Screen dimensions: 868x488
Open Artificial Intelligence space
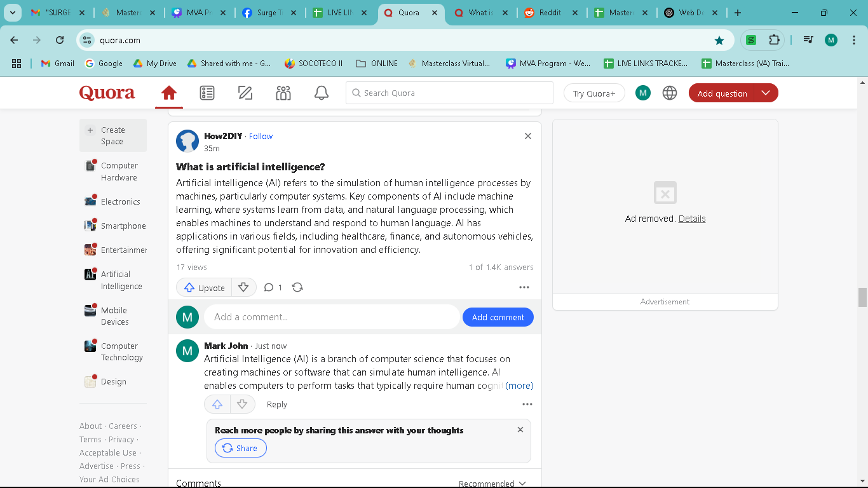114,280
